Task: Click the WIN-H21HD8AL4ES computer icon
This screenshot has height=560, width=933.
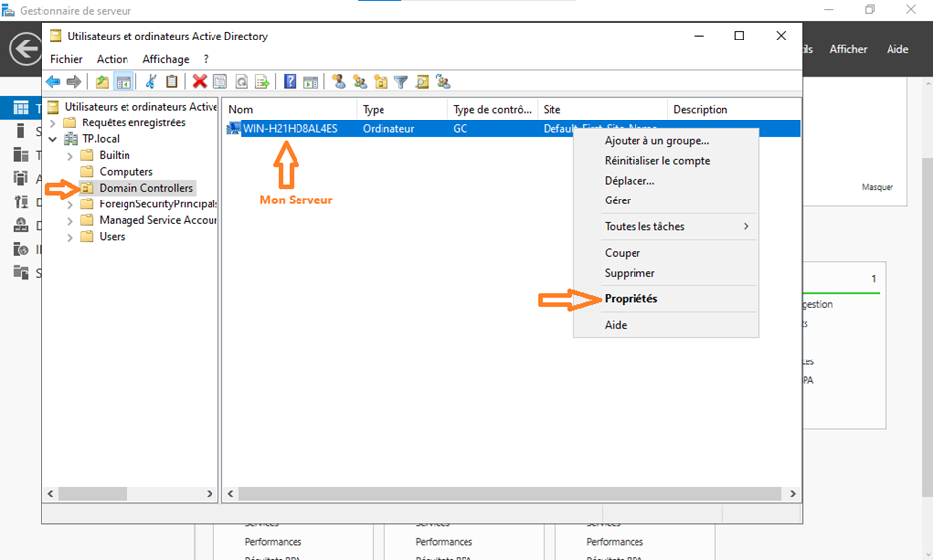Action: point(234,128)
